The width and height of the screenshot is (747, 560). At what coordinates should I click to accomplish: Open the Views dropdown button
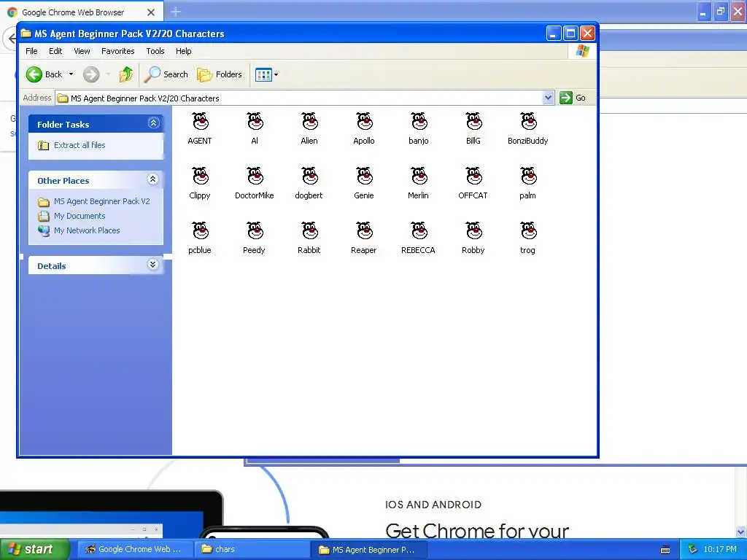point(266,74)
